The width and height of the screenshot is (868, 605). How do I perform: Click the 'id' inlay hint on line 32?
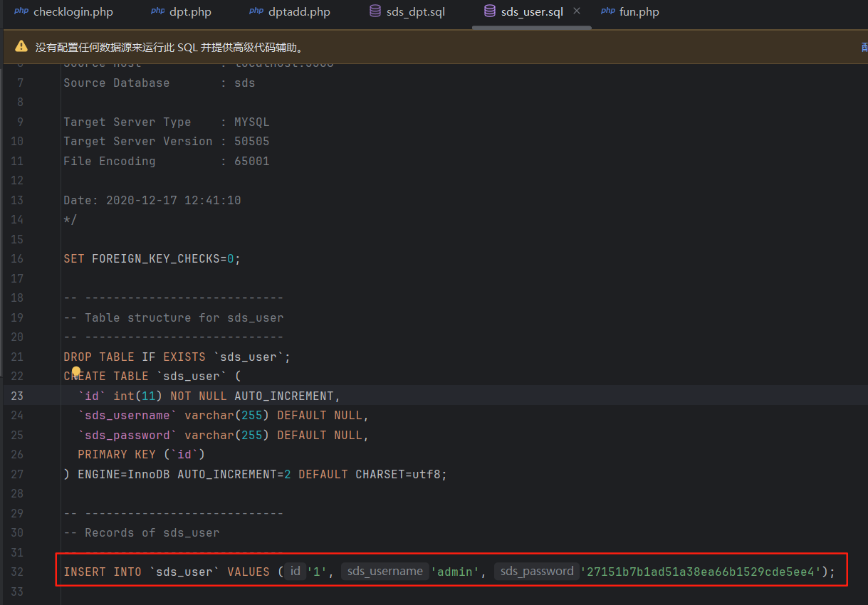click(295, 571)
